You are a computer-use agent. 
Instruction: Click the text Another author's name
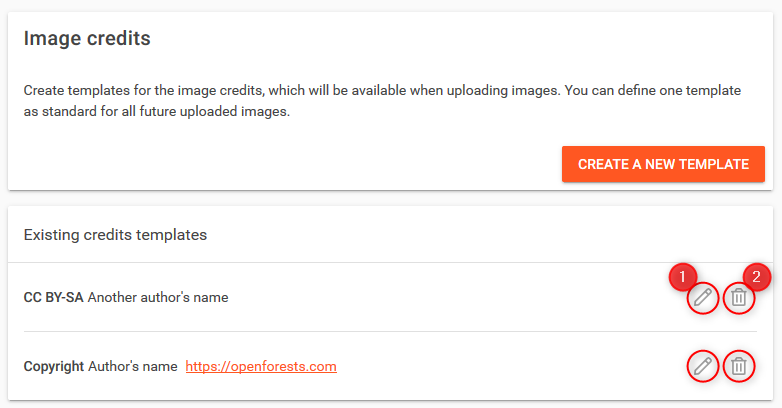coord(158,298)
